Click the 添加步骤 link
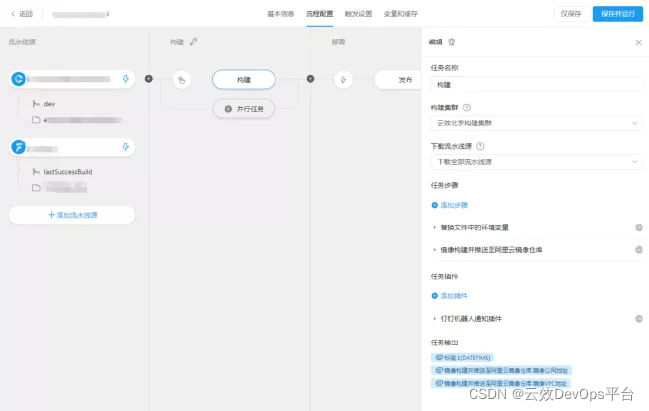Viewport: 649px width, 411px height. click(x=449, y=205)
